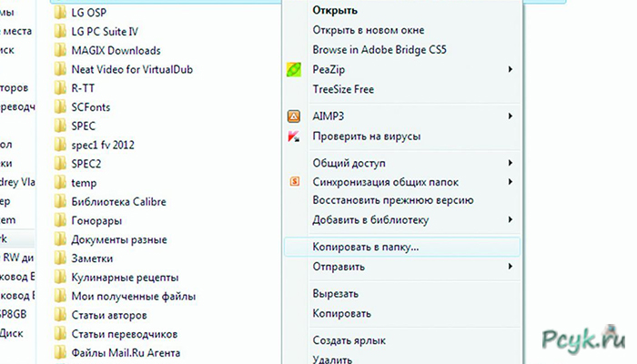Click the Заметки folder icon
The width and height of the screenshot is (637, 364).
(x=60, y=258)
